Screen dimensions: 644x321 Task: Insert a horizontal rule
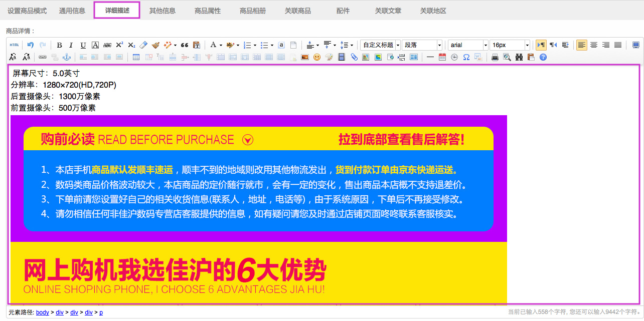[x=430, y=57]
